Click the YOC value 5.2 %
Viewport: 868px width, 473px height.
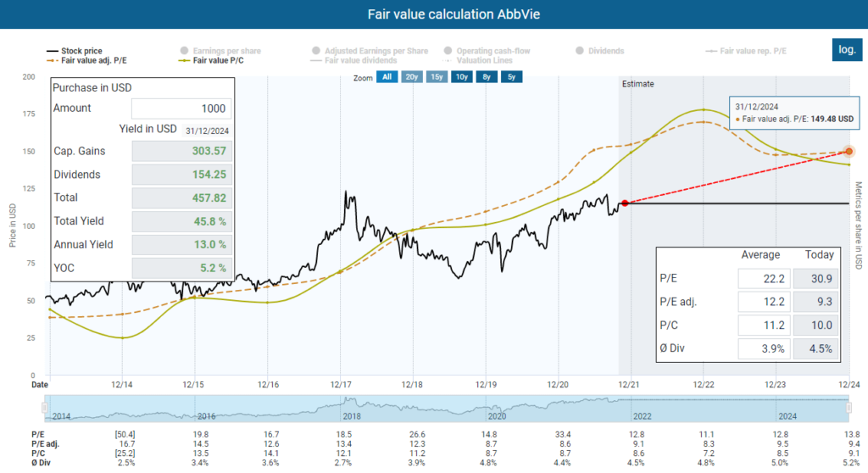click(x=181, y=268)
